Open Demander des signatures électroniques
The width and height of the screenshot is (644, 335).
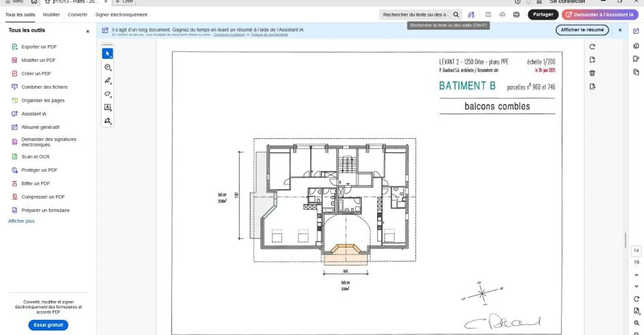[x=49, y=142]
